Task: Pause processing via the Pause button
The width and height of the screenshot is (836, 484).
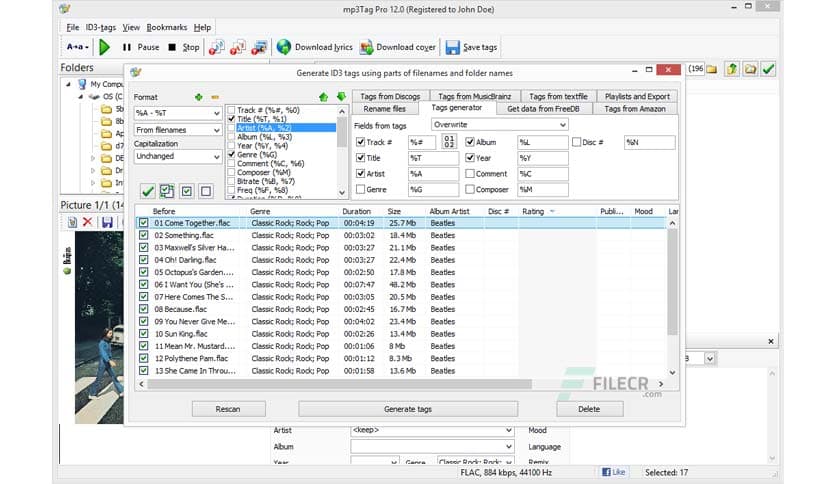Action: point(141,47)
